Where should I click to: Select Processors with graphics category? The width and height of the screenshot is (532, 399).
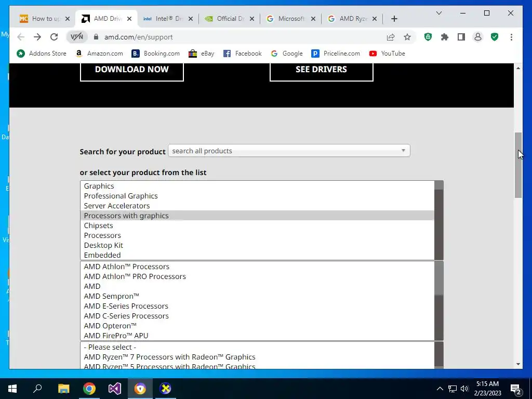click(257, 216)
